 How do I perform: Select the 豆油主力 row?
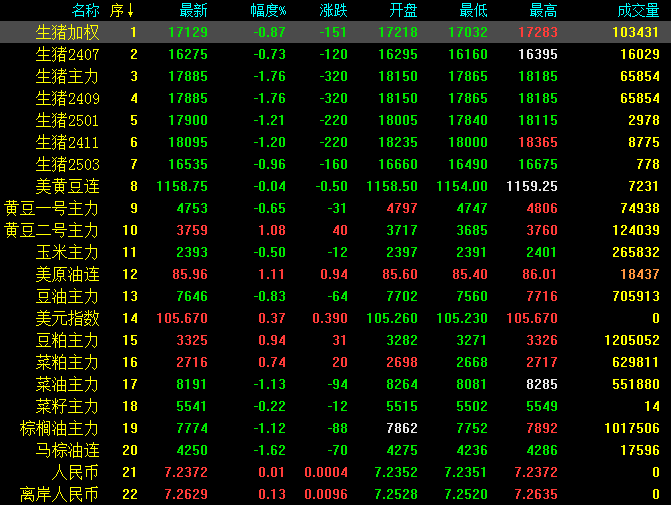point(68,296)
